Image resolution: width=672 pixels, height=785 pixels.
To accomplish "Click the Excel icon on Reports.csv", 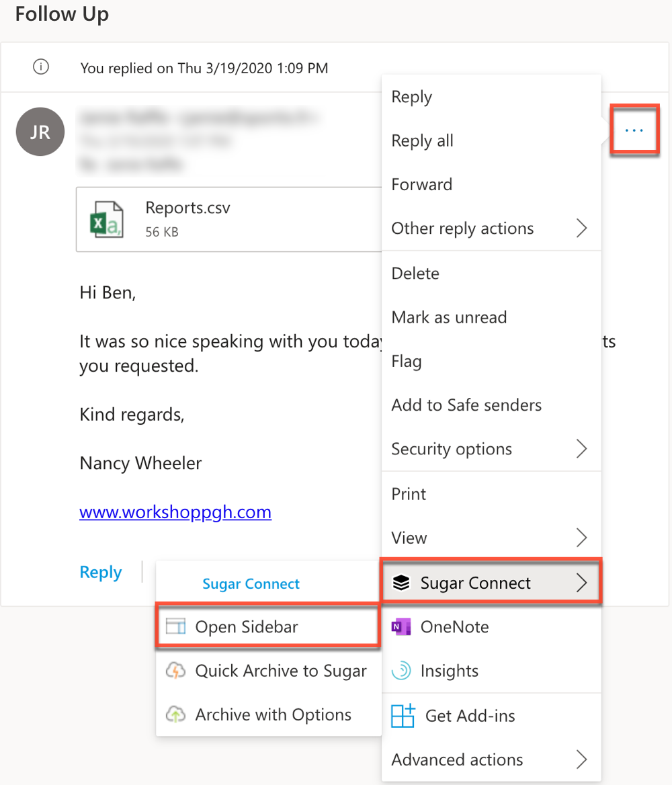I will (107, 218).
